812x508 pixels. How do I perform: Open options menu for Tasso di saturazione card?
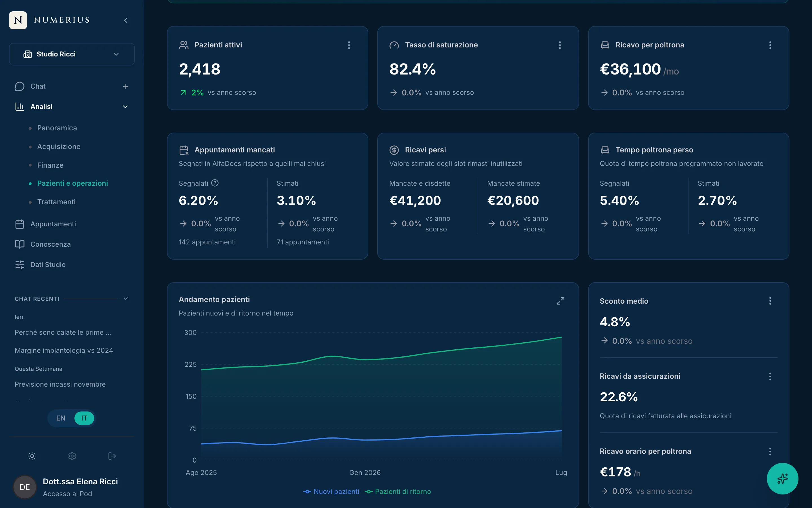point(560,45)
